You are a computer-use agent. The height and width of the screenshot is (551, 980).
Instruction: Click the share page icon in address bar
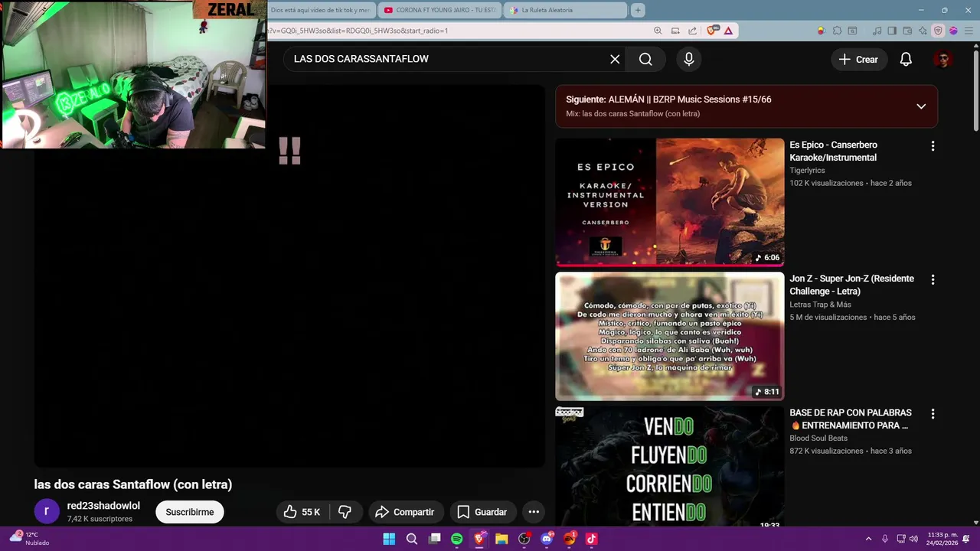(x=692, y=31)
